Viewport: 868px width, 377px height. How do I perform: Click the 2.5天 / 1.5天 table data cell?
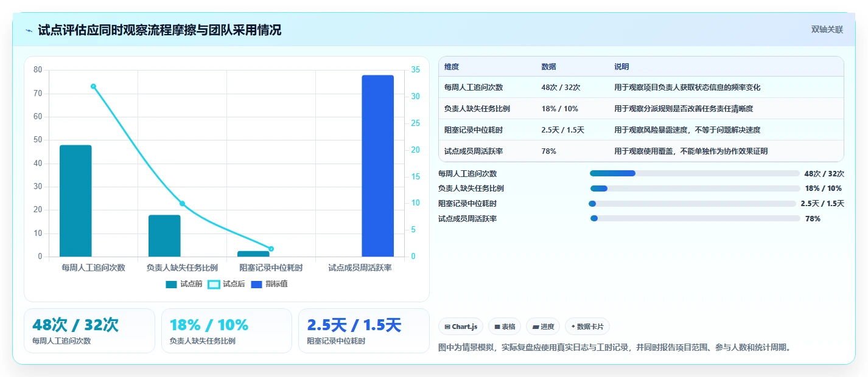[x=562, y=130]
